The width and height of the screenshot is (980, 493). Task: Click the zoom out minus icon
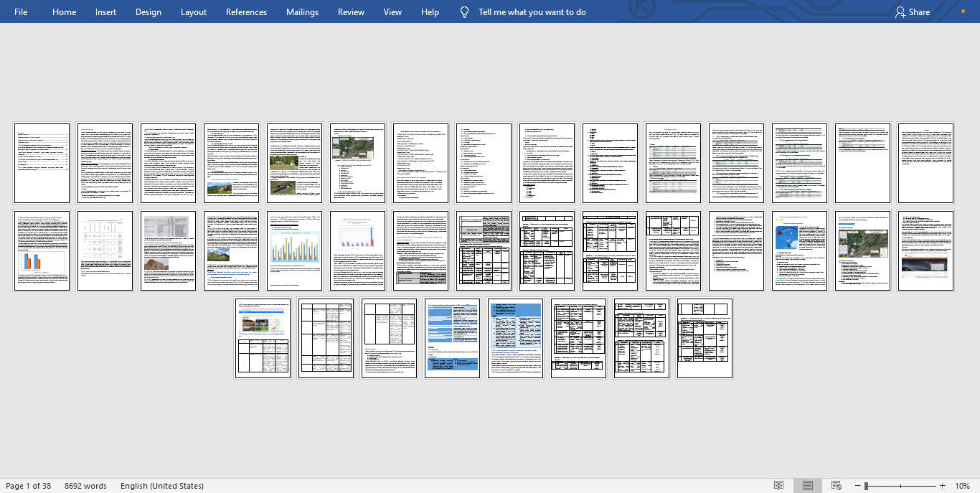857,486
